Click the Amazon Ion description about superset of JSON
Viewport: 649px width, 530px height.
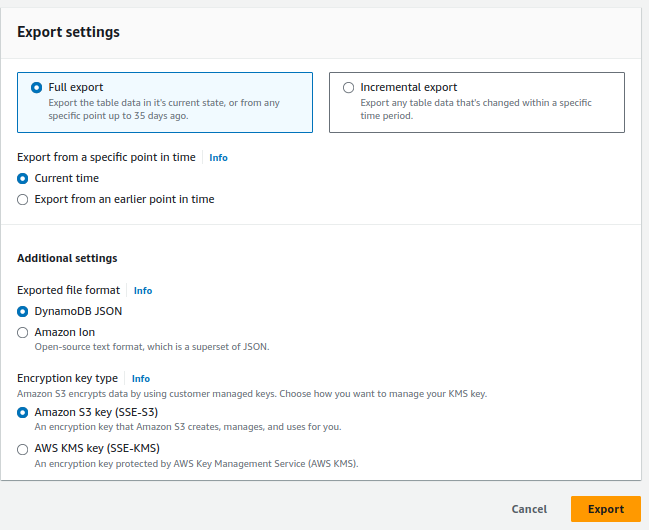[152, 347]
